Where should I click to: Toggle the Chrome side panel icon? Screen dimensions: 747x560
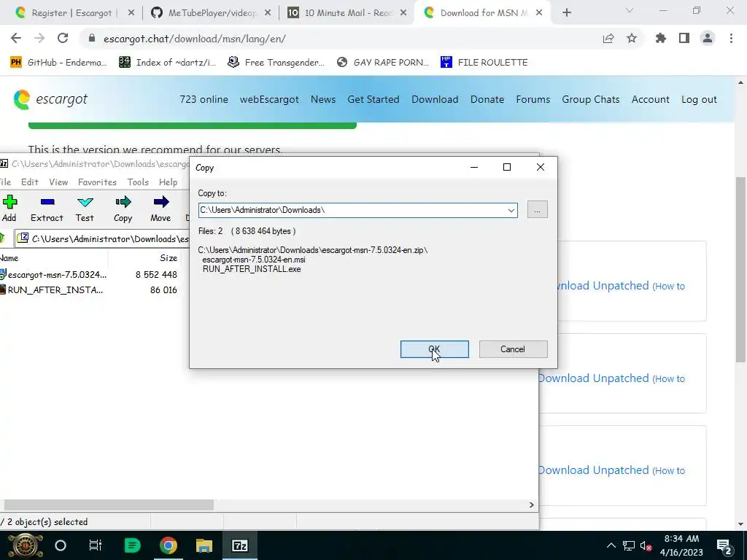[684, 39]
